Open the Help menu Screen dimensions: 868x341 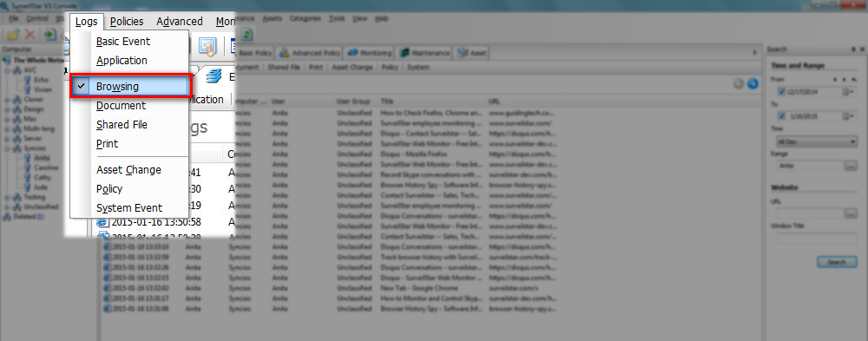click(x=381, y=18)
